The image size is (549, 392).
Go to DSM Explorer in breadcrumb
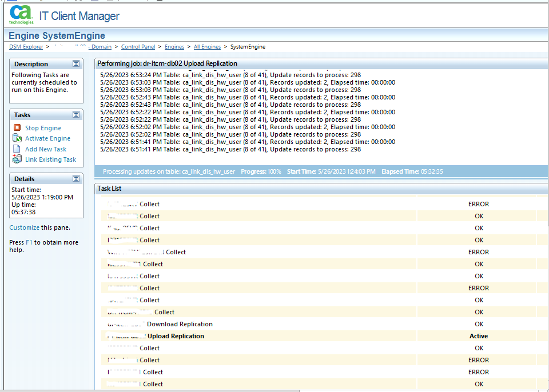point(26,47)
